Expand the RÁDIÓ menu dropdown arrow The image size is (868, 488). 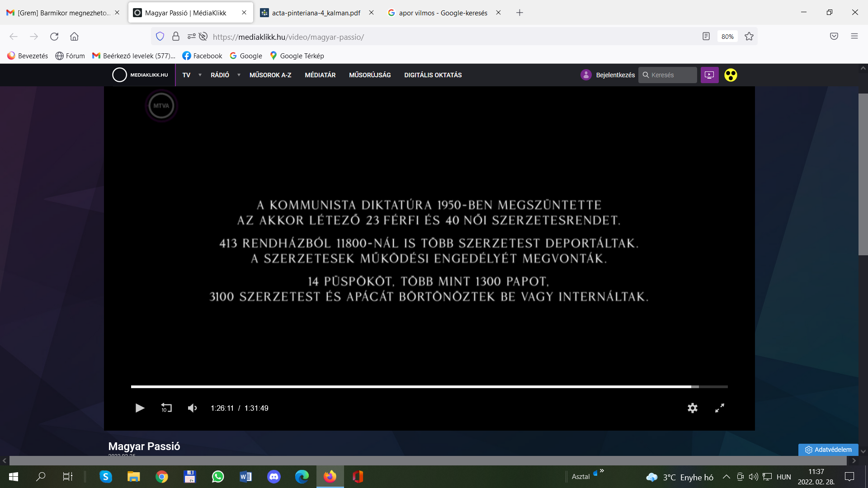(x=239, y=75)
